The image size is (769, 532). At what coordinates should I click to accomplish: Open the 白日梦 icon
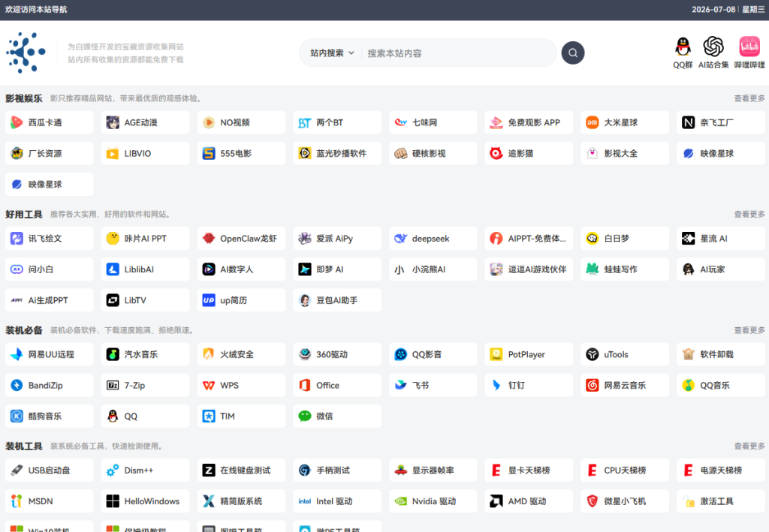593,239
